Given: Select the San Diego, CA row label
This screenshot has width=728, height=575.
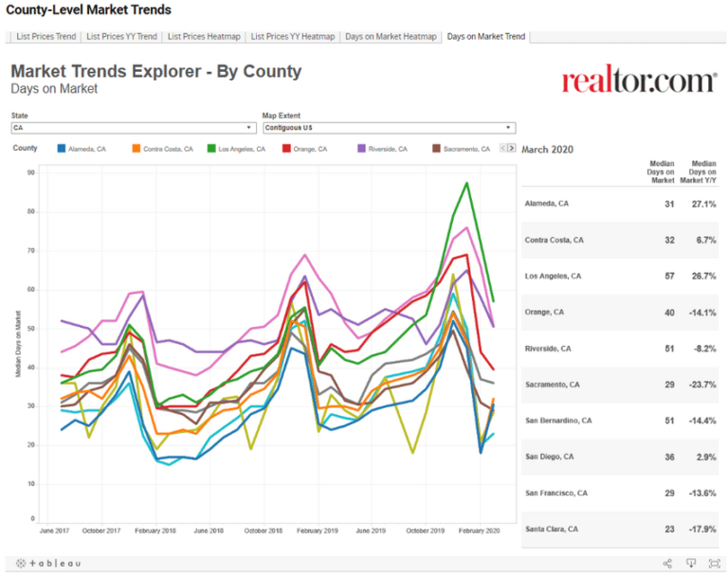Looking at the screenshot, I should coord(549,457).
